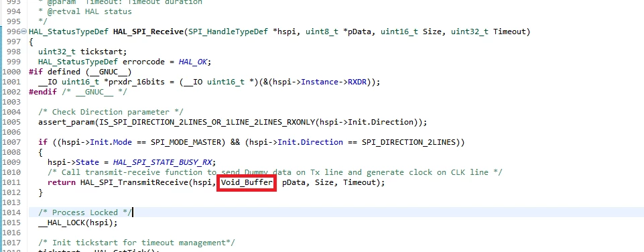
Task: Click line number 1007 in gutter
Action: coord(11,142)
